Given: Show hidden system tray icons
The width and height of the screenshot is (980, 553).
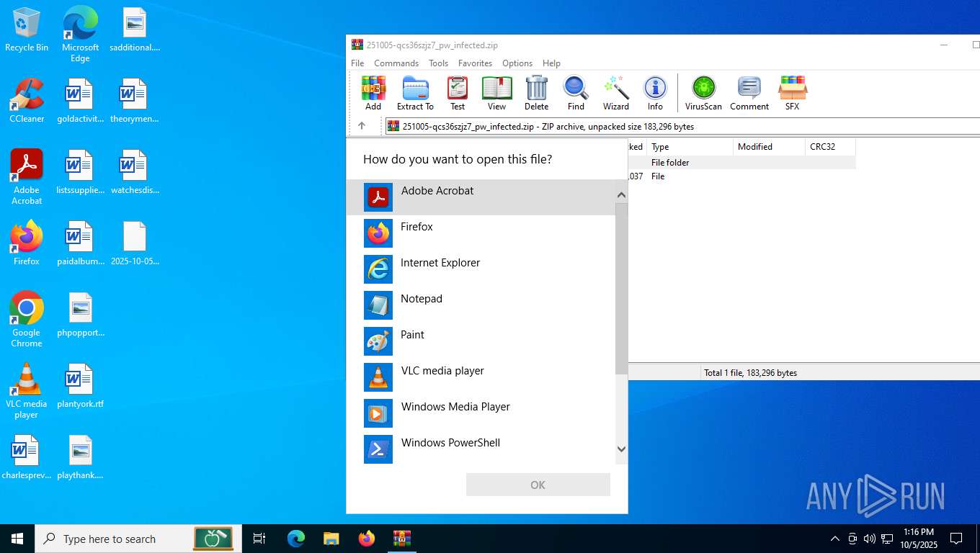Looking at the screenshot, I should point(834,539).
